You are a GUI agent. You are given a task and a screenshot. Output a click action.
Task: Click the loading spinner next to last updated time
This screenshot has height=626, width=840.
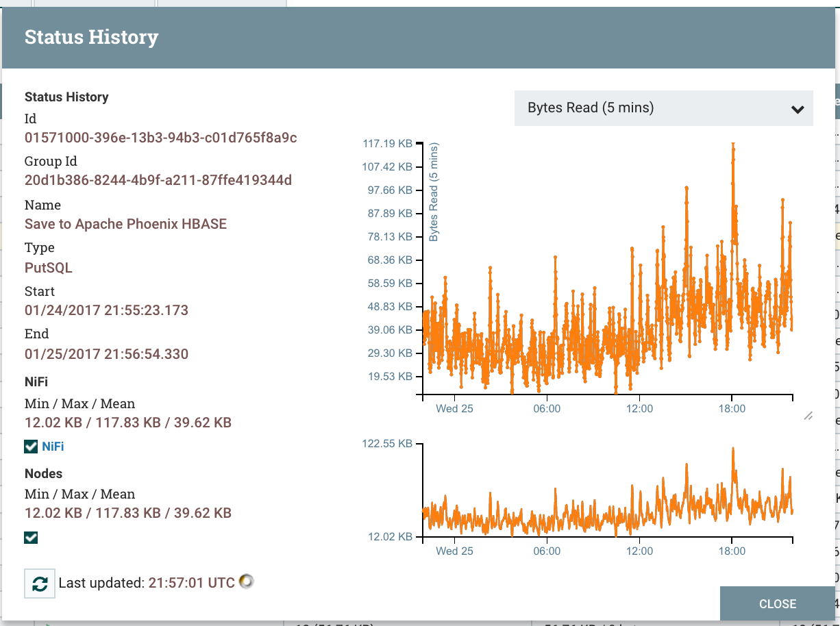245,581
